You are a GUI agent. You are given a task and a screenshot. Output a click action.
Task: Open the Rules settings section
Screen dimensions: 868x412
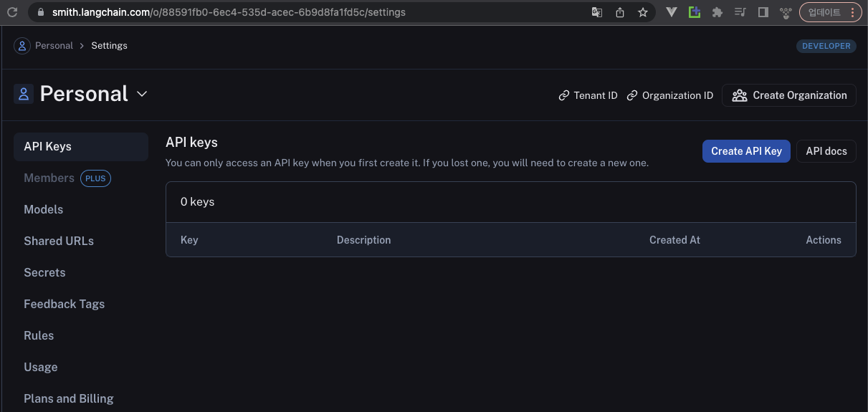(x=39, y=335)
